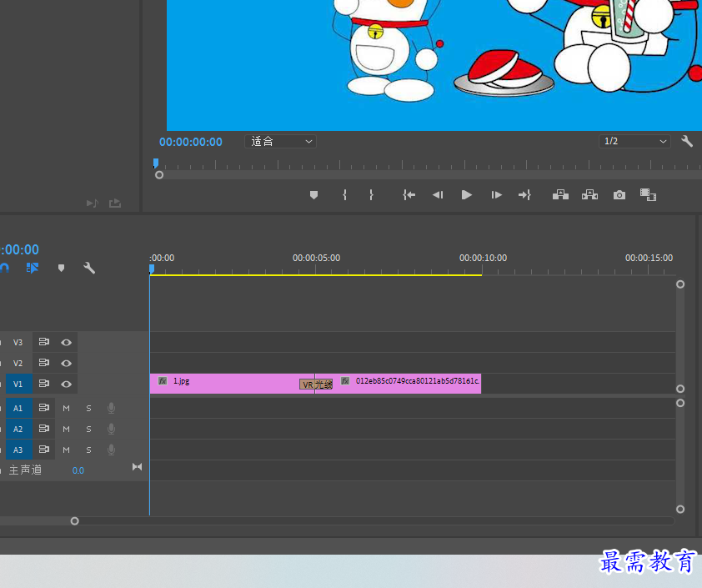Click the Extract button
The width and height of the screenshot is (702, 588).
pos(589,195)
